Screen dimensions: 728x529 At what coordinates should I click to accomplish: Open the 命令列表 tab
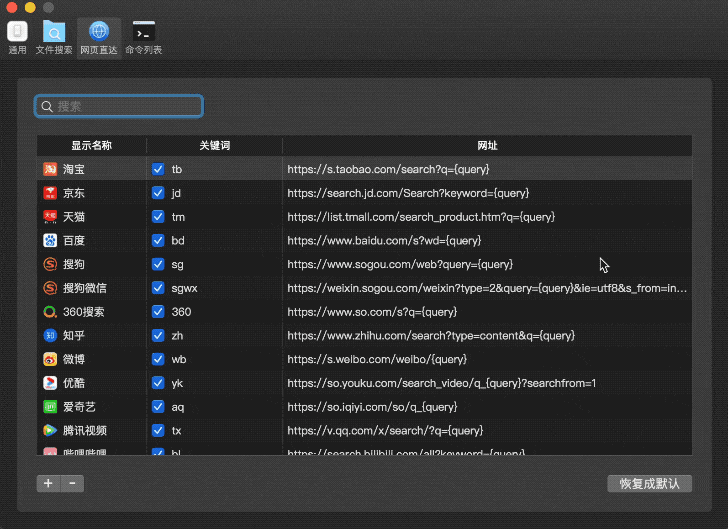(x=143, y=38)
